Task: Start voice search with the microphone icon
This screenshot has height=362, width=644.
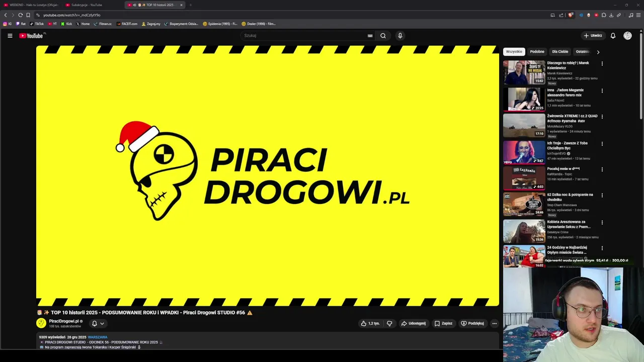Action: [x=400, y=36]
